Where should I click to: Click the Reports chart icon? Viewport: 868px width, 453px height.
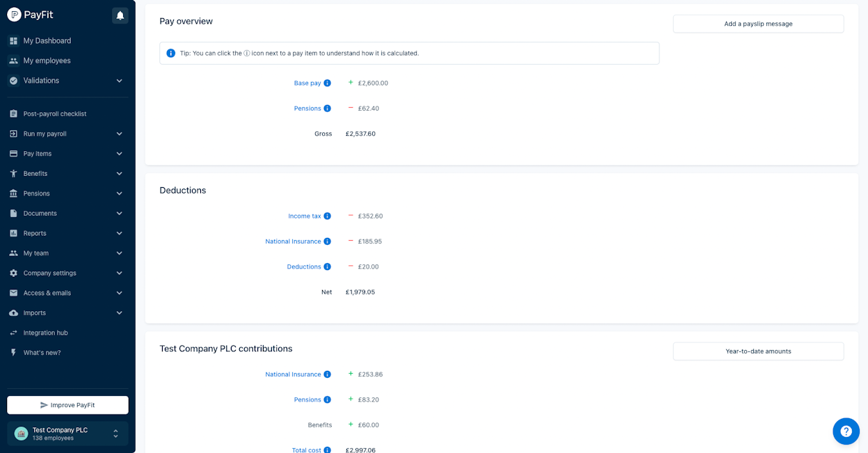tap(13, 233)
